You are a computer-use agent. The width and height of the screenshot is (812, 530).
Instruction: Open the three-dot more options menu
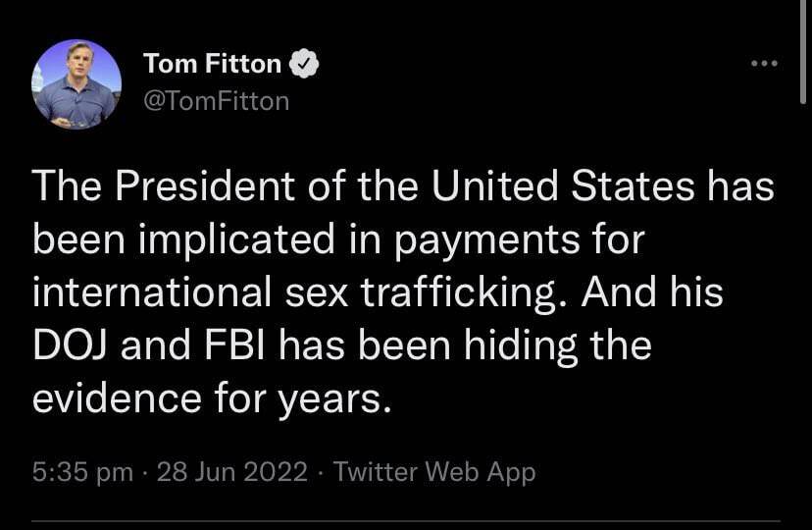pyautogui.click(x=763, y=64)
